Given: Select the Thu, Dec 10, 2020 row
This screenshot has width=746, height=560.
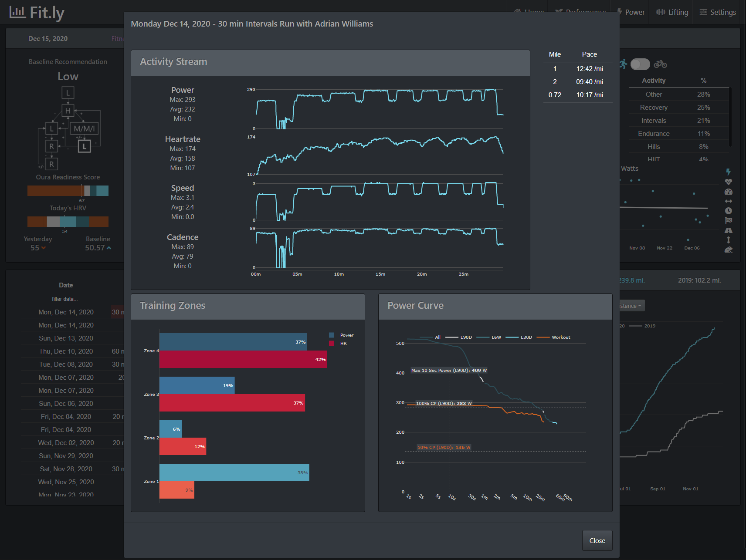Looking at the screenshot, I should pos(66,351).
